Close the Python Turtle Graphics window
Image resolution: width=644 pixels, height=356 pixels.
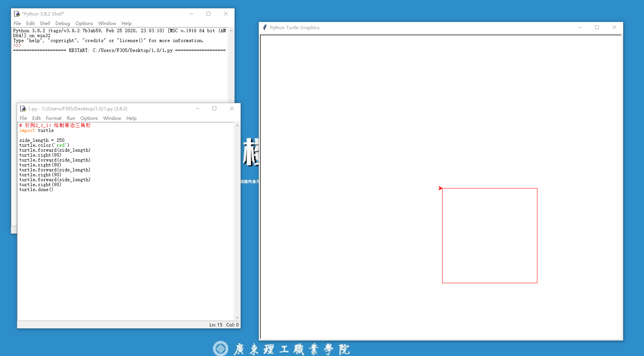614,27
